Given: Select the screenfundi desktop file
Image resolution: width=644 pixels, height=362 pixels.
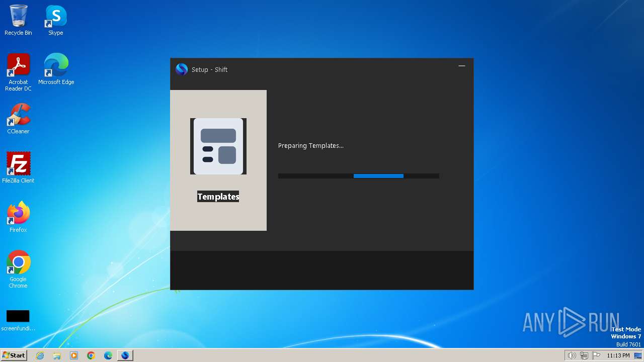Looking at the screenshot, I should [18, 320].
